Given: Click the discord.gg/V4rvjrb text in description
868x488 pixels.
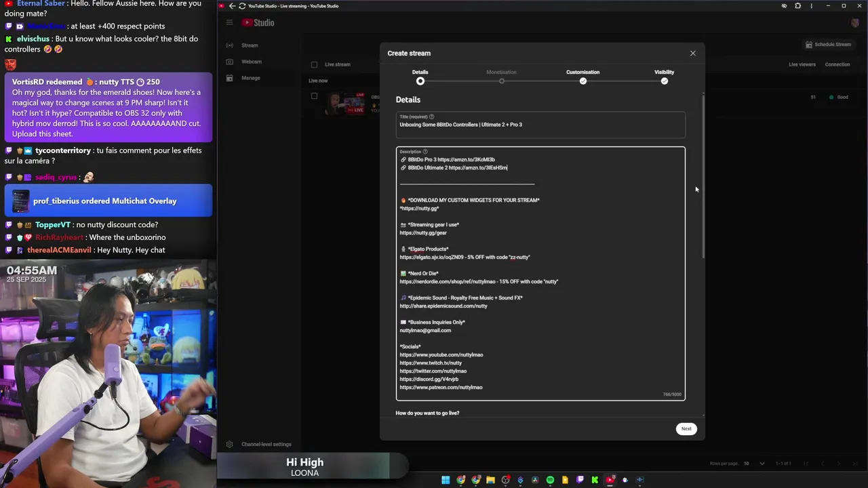Looking at the screenshot, I should [429, 379].
